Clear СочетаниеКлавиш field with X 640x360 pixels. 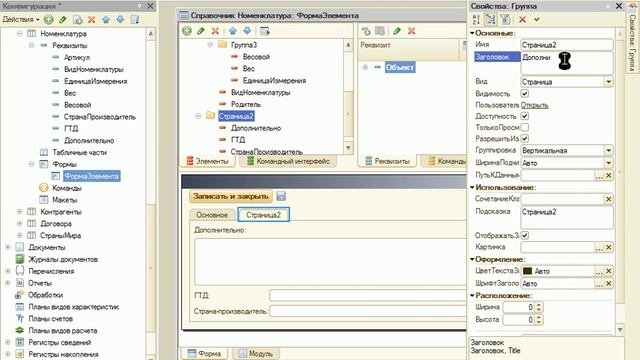(609, 199)
